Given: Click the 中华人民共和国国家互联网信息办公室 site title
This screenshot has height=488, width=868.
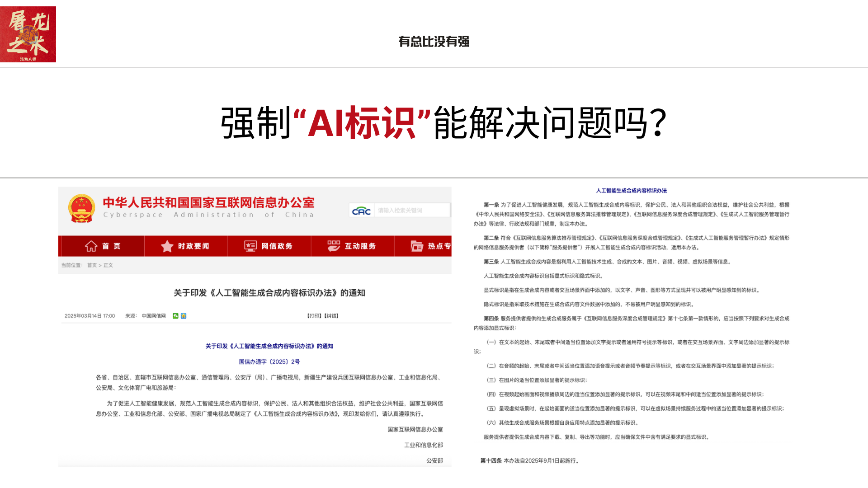Looking at the screenshot, I should [x=208, y=202].
